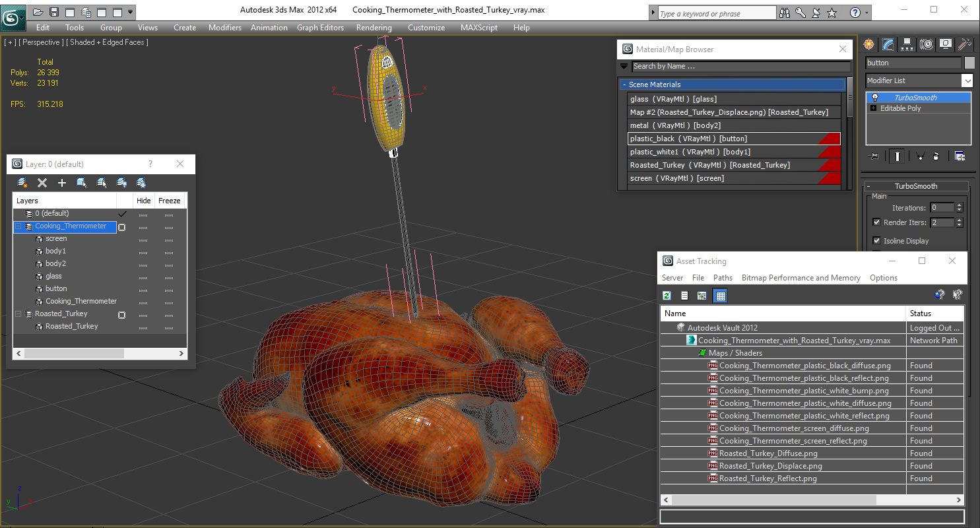Image resolution: width=980 pixels, height=528 pixels.
Task: Collapse Scene Materials group in browser
Action: tap(624, 84)
